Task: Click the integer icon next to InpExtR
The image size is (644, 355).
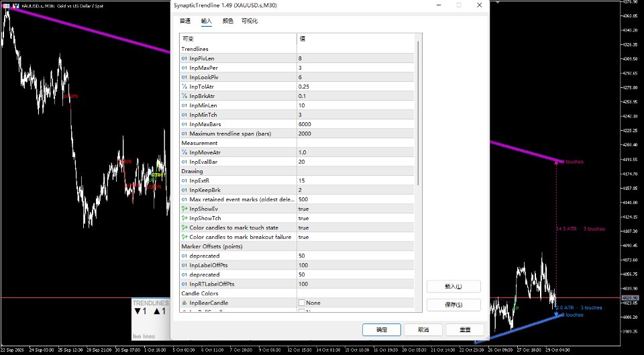Action: click(x=184, y=181)
